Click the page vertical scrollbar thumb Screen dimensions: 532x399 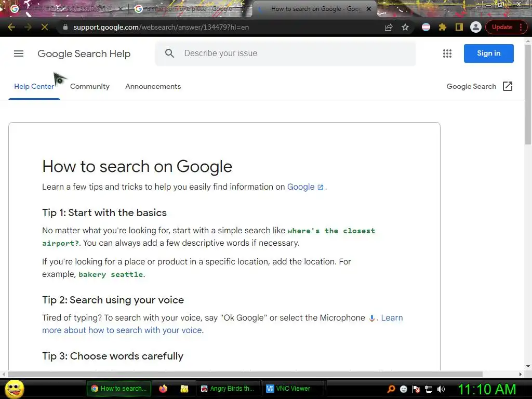click(528, 95)
